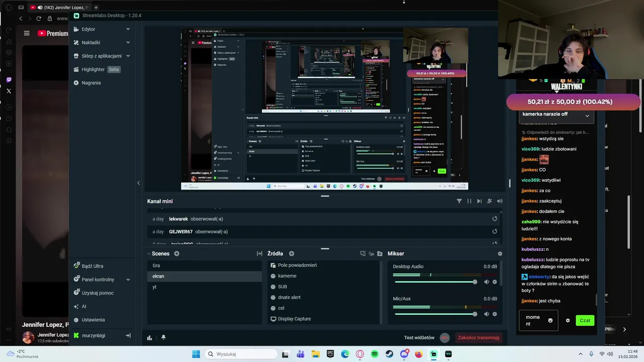Expand the Sklep z aplikacjami chevron
The width and height of the screenshot is (644, 362).
pyautogui.click(x=128, y=56)
